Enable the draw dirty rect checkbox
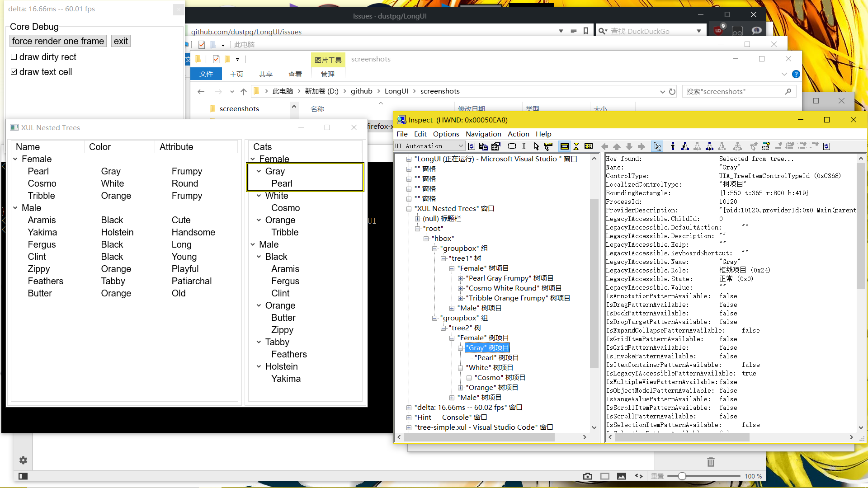This screenshot has width=868, height=488. click(x=14, y=57)
